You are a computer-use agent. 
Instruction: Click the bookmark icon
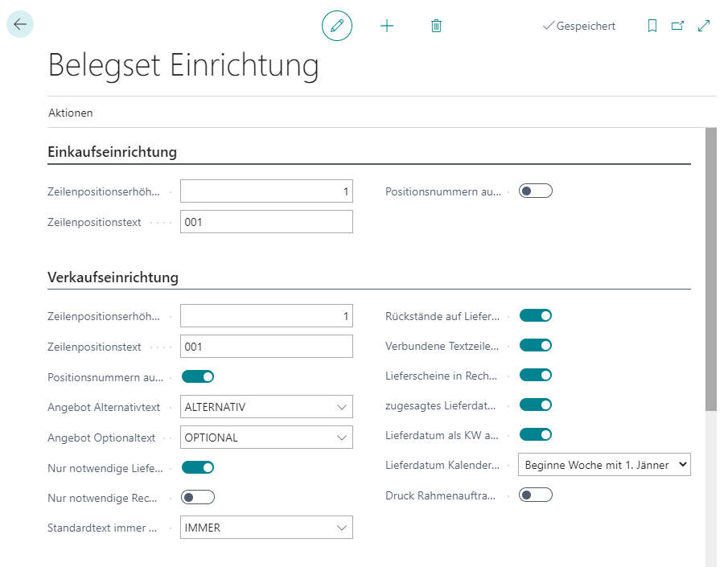pos(652,26)
